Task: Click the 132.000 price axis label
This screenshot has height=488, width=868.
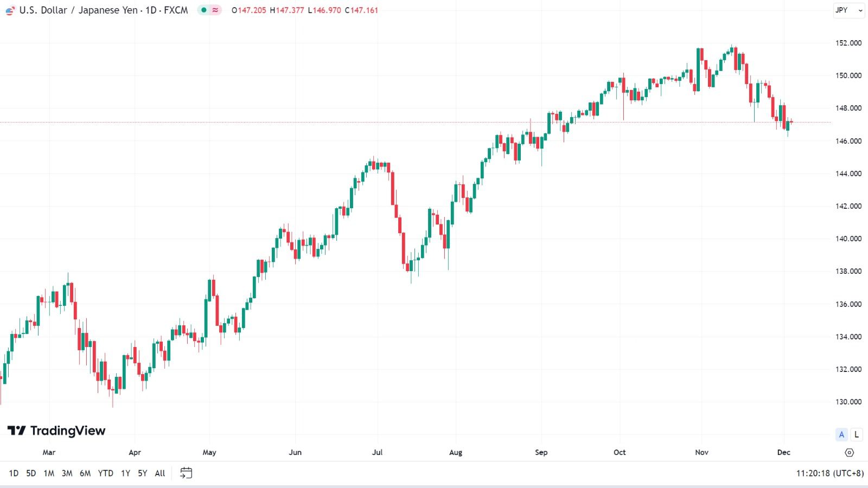Action: pos(848,369)
